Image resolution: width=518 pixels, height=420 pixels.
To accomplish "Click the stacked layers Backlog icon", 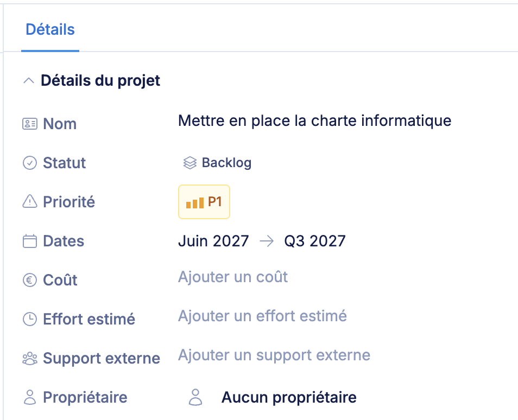I will [x=189, y=163].
